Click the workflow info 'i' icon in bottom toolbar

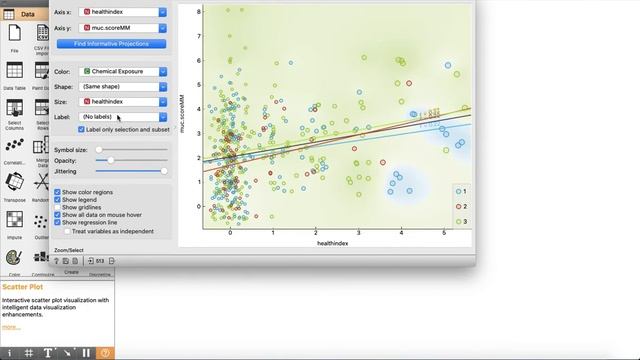pos(9,353)
